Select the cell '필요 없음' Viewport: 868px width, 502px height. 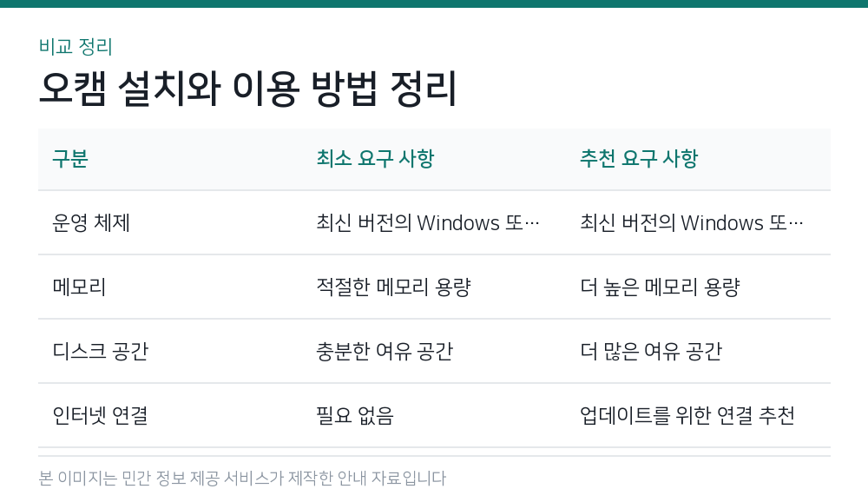point(355,415)
